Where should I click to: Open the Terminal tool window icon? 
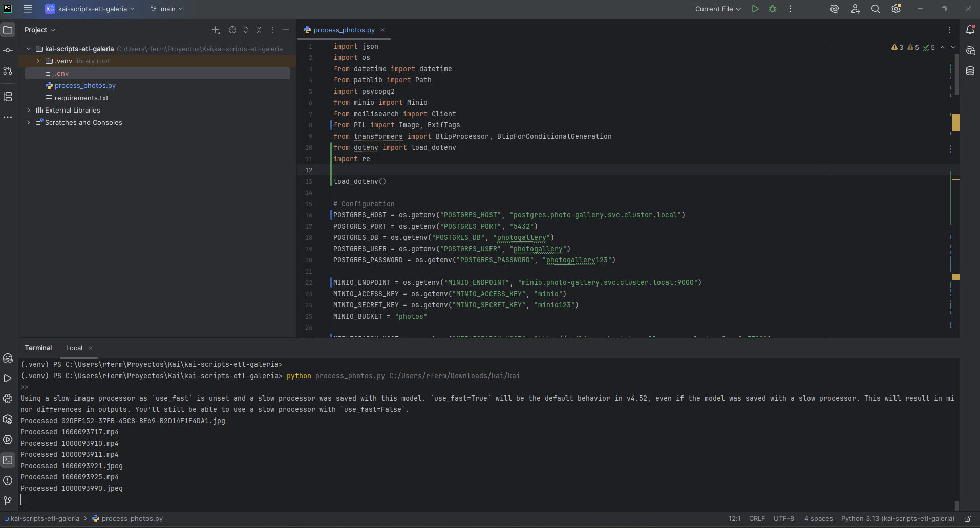(x=8, y=460)
